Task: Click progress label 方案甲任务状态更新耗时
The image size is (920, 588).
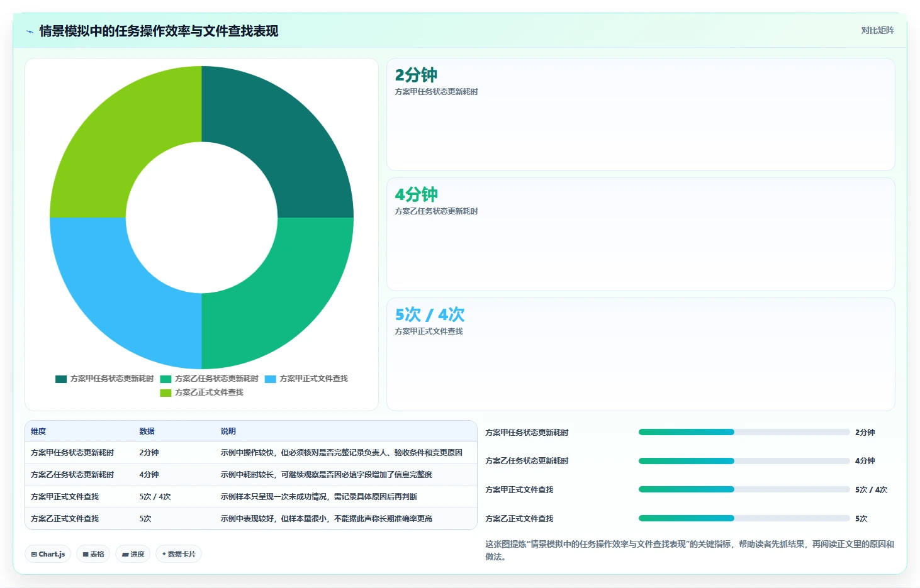Action: pyautogui.click(x=527, y=433)
